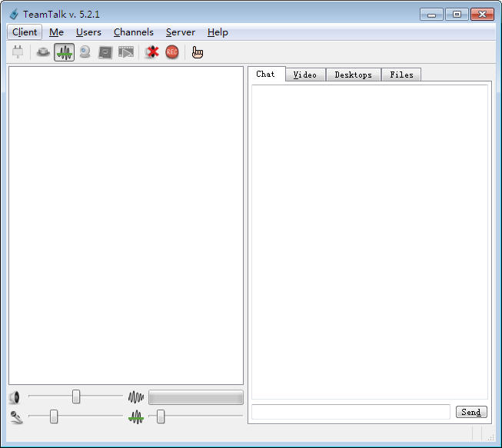
Task: Toggle voice activation waveform toolbar button
Action: (64, 52)
